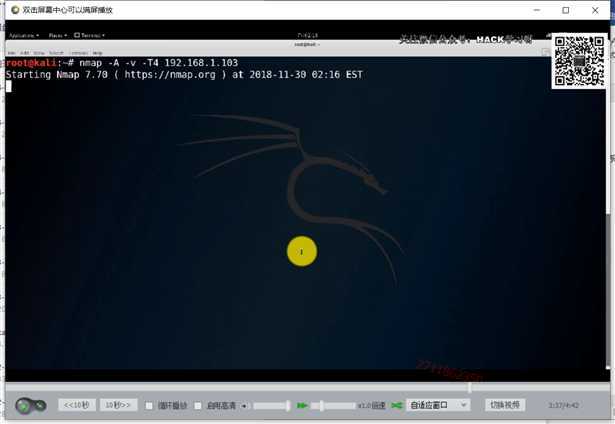Click the green crossed-arrows window mode icon

tap(397, 405)
